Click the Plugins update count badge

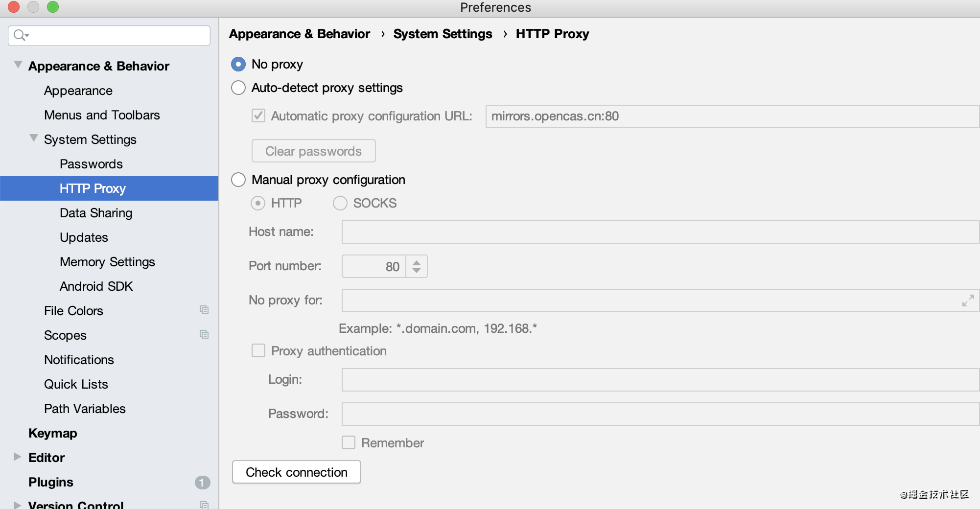tap(202, 483)
